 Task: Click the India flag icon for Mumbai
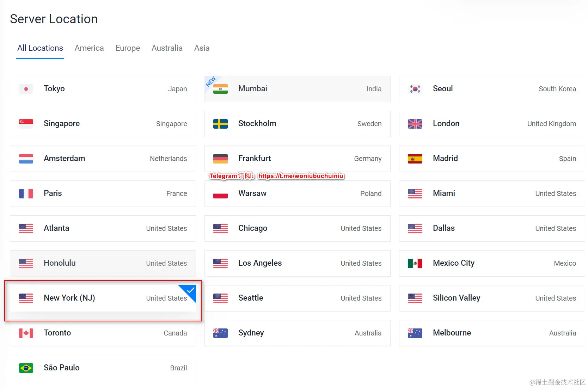point(221,89)
